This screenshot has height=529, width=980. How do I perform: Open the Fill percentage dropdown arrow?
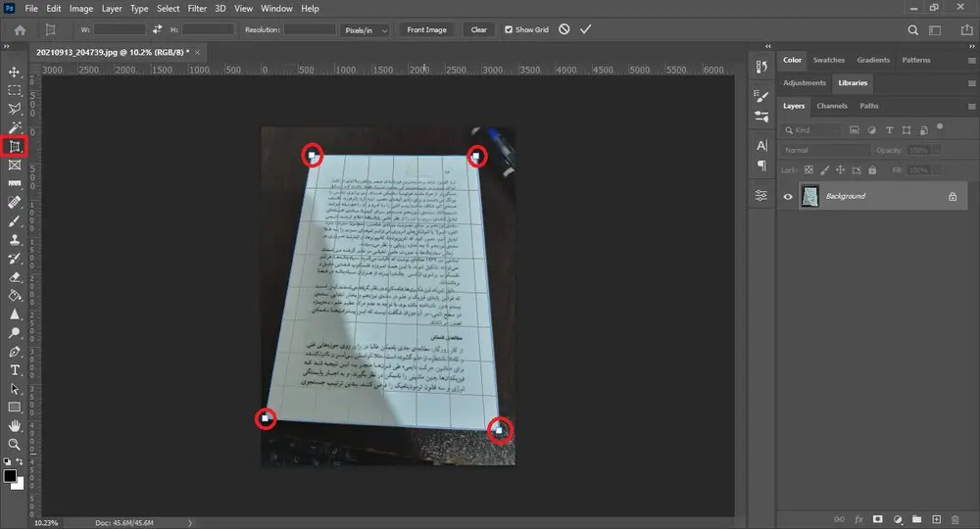tap(936, 169)
